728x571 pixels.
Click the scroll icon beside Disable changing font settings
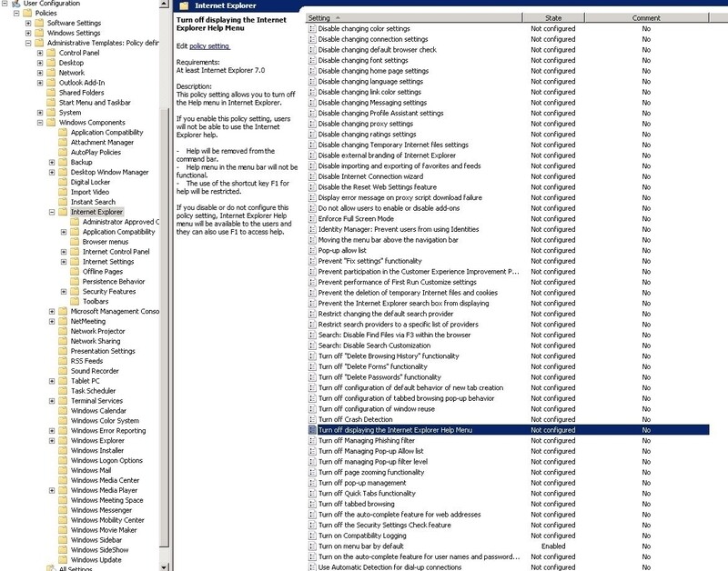coord(312,58)
